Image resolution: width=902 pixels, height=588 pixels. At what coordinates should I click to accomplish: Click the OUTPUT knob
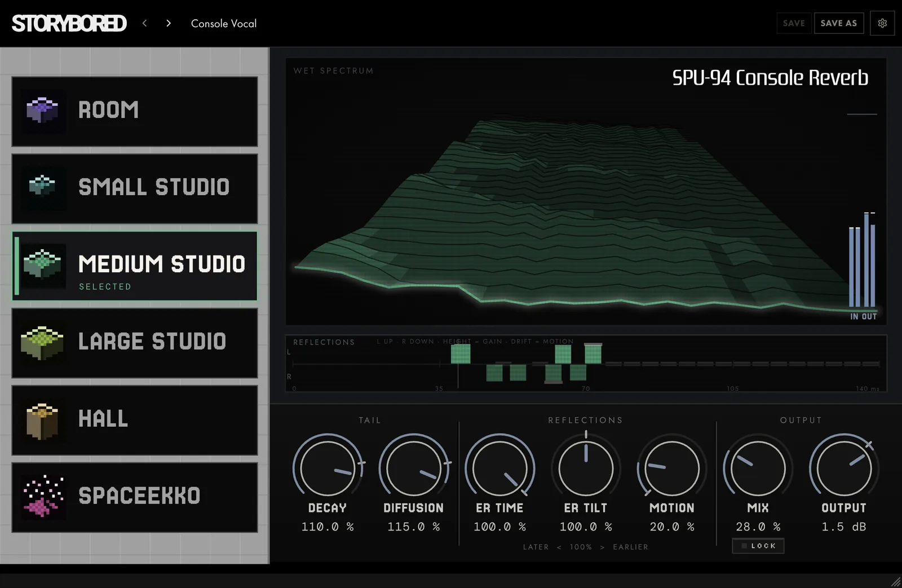click(x=844, y=468)
